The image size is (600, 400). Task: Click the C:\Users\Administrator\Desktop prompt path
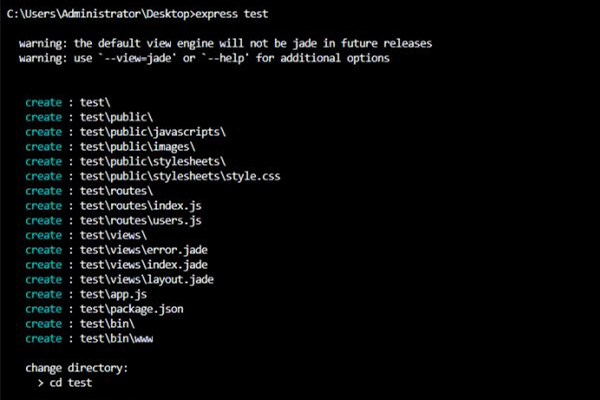tap(98, 14)
